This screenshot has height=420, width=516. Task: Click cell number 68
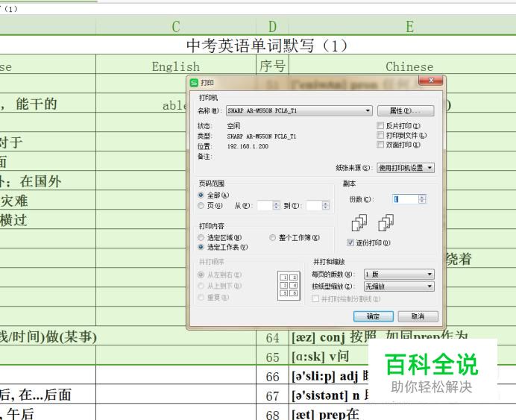[x=272, y=413]
